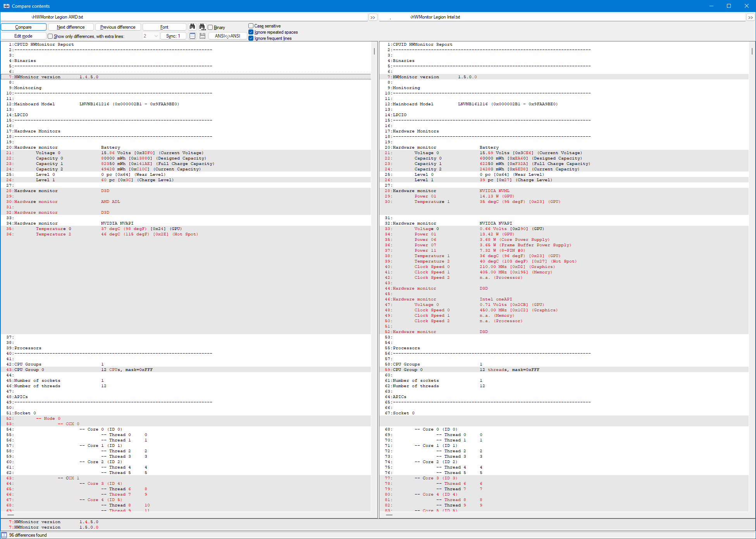The width and height of the screenshot is (756, 539).
Task: Click right line 59 '12 threads, mask=0xFFF'
Action: [x=564, y=369]
